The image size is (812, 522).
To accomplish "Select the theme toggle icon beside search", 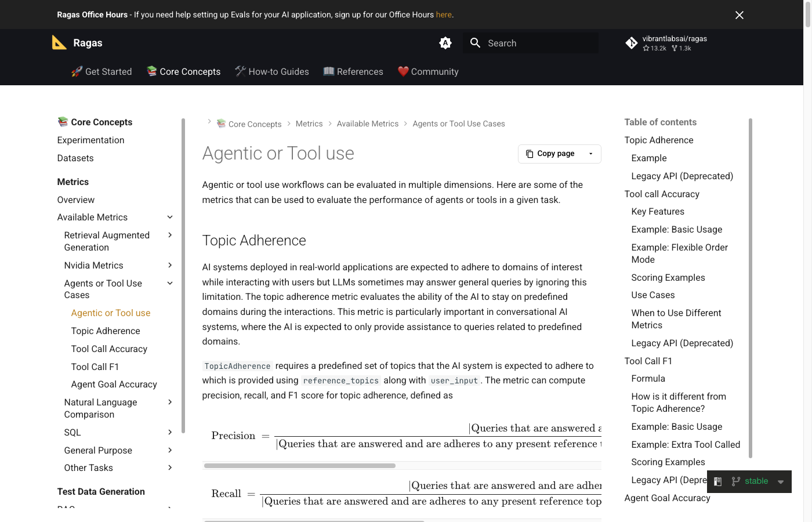I will [x=445, y=42].
